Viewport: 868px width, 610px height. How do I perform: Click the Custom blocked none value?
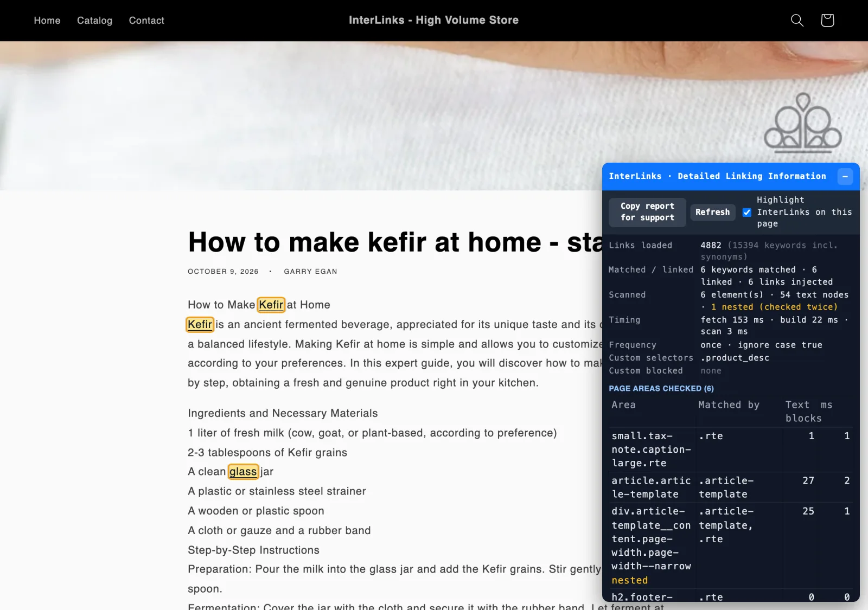coord(711,371)
